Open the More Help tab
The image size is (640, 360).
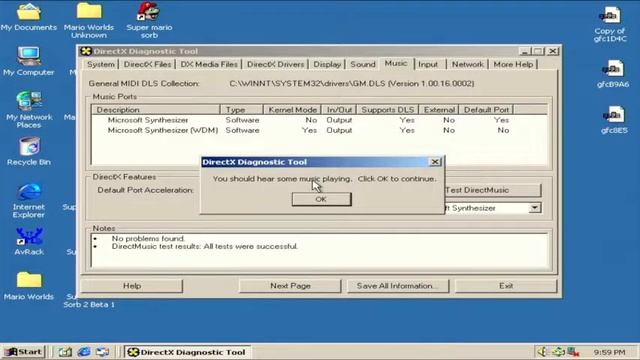coord(513,64)
